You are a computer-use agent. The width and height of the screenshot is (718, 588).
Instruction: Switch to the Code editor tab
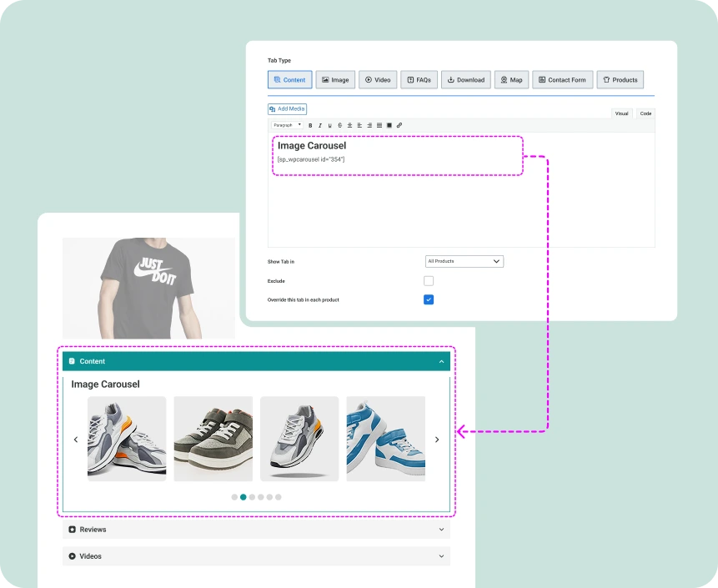coord(645,113)
